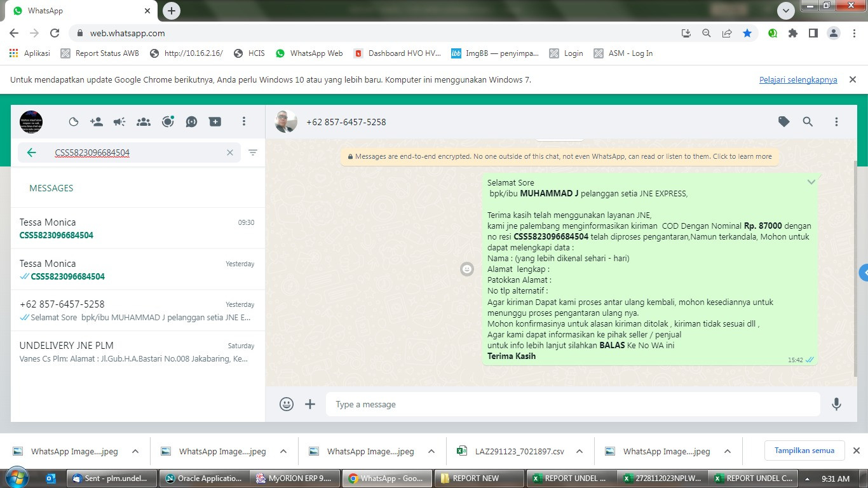Record a voice message with the microphone
Screen dimensions: 868x488
click(837, 404)
